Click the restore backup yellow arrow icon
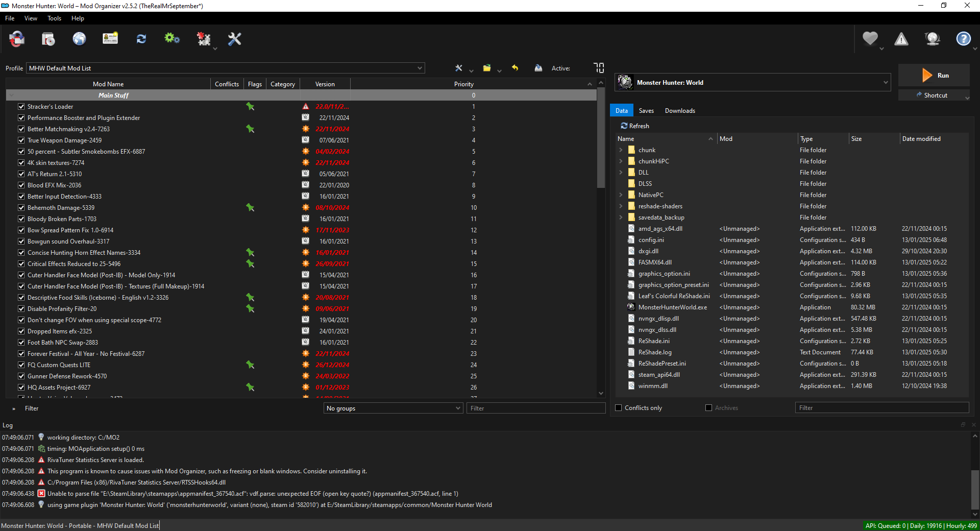The height and width of the screenshot is (531, 980). coord(515,68)
